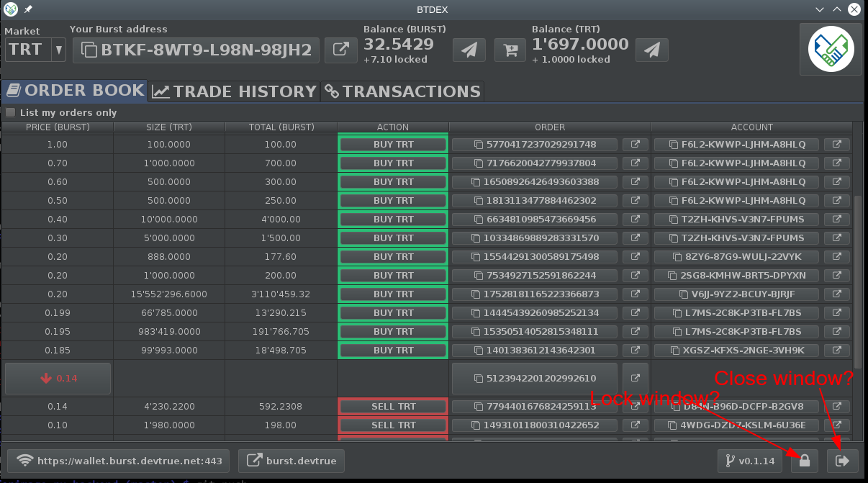Screen dimensions: 868x483
Task: Open account 8ZY6-87G9-WULJ-22VYK in explorer
Action: 837,256
